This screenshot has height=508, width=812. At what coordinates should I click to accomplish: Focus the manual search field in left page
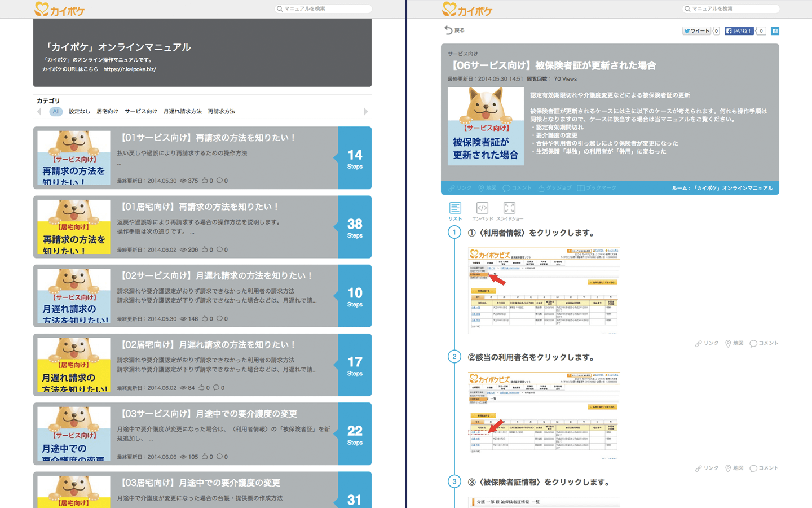click(x=323, y=8)
